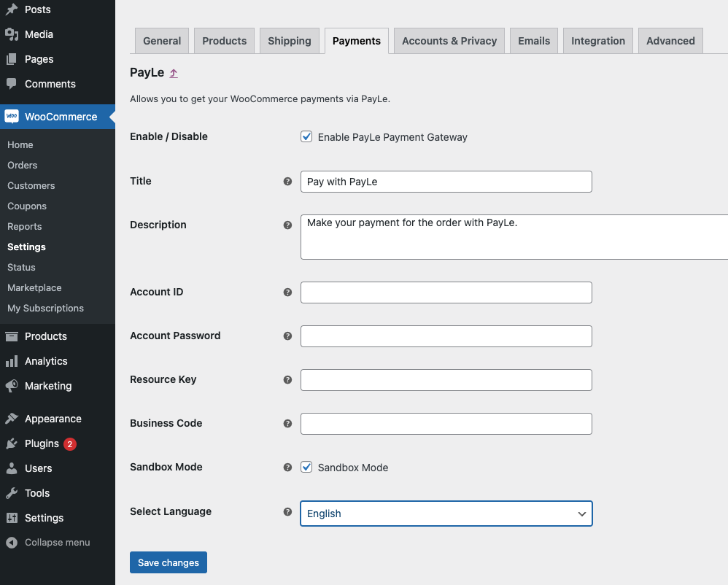
Task: Uncheck Enable PayLe Payment Gateway checkbox
Action: (306, 136)
